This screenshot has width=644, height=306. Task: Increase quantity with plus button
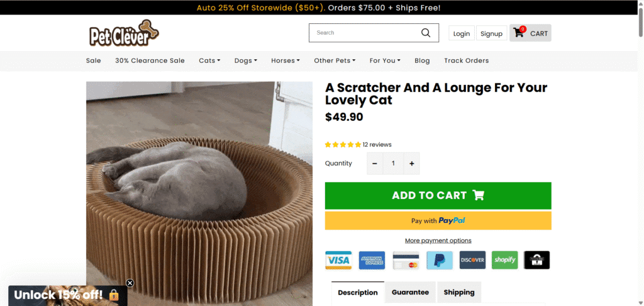tap(412, 164)
